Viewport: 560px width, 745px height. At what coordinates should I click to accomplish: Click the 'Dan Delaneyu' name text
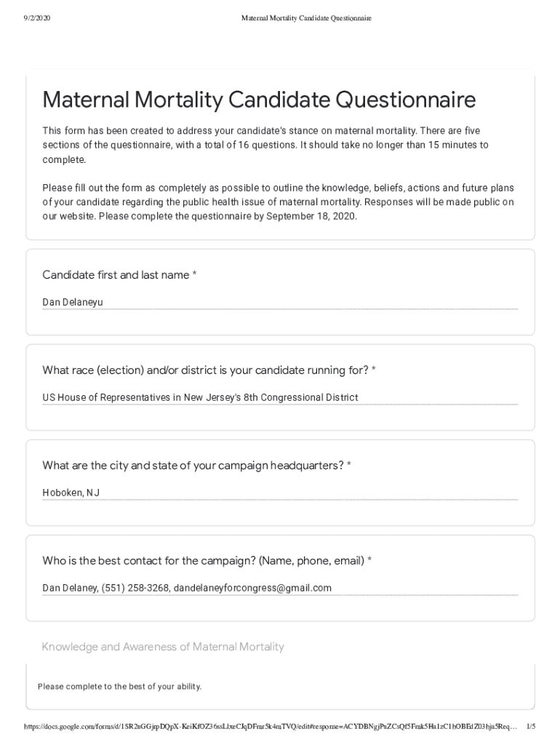(x=73, y=302)
